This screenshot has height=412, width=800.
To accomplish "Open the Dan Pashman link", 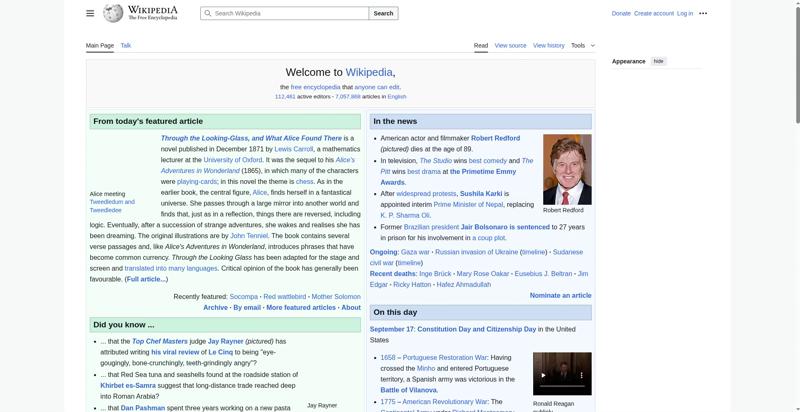I will [143, 408].
